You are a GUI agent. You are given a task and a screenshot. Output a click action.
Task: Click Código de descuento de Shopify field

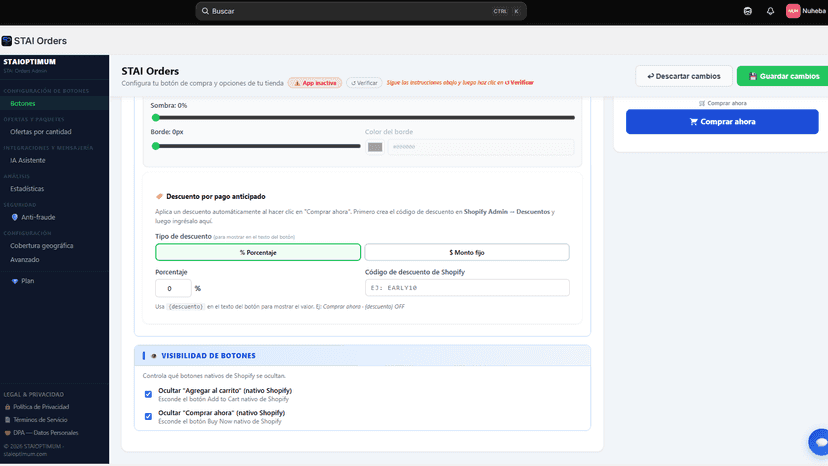[x=467, y=288]
